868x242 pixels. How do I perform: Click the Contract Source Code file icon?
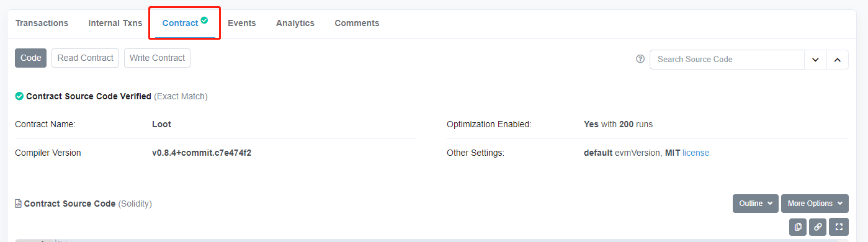19,204
